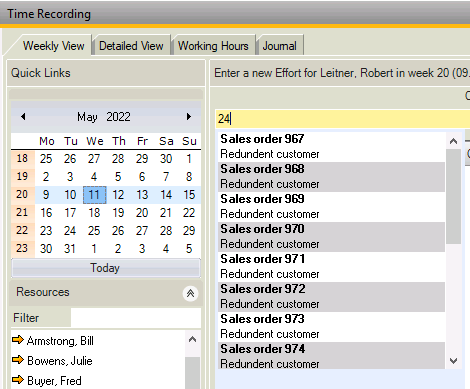The image size is (470, 389).
Task: Select May 10 in the calendar
Action: point(70,195)
